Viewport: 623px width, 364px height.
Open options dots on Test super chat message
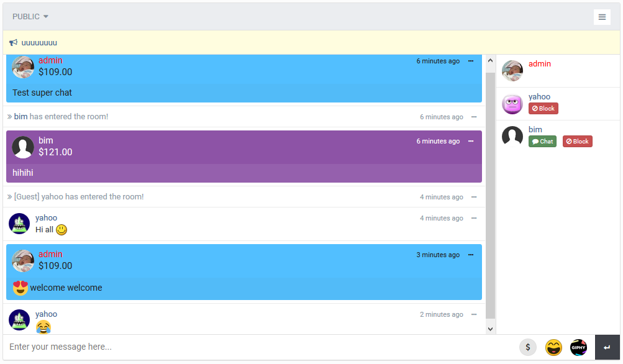[x=471, y=61]
